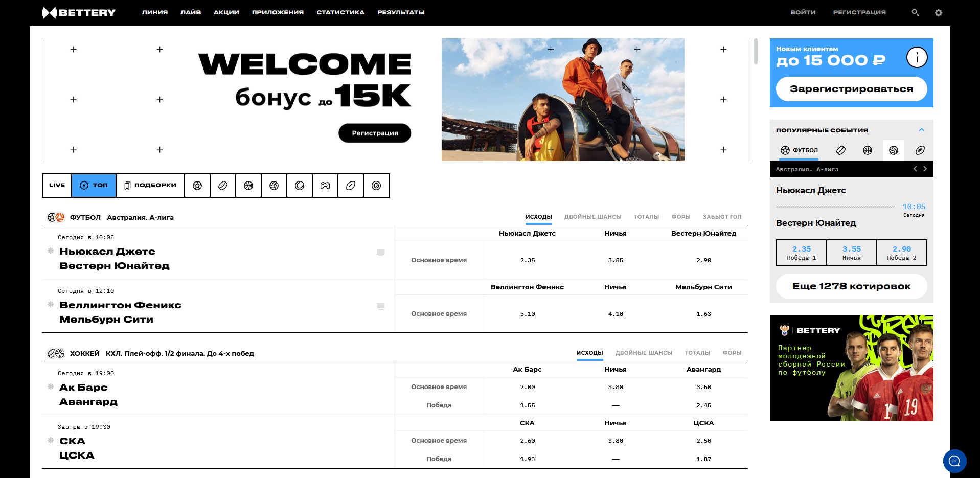Open the settings gear icon
The height and width of the screenshot is (478, 980).
coord(938,12)
